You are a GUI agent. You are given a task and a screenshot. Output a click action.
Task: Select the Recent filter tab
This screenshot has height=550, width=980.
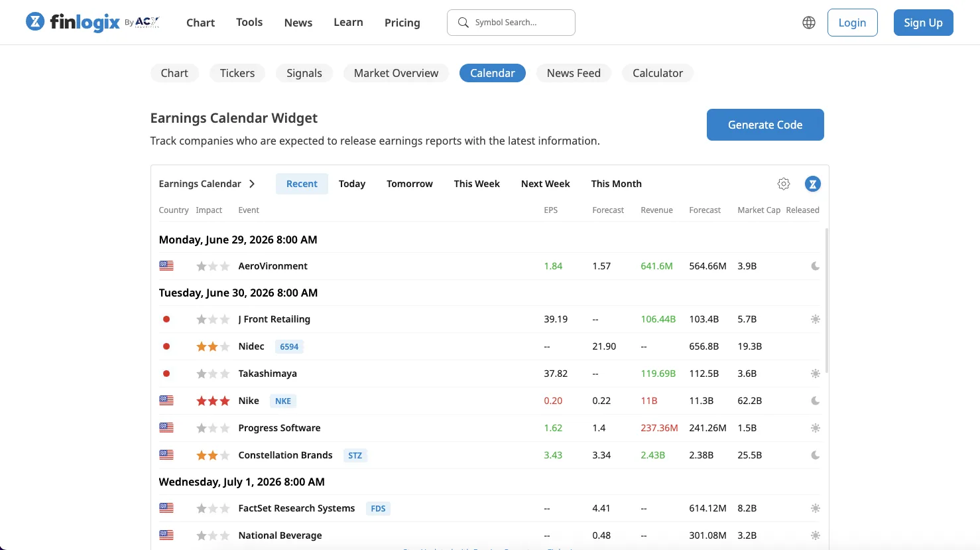pos(302,184)
